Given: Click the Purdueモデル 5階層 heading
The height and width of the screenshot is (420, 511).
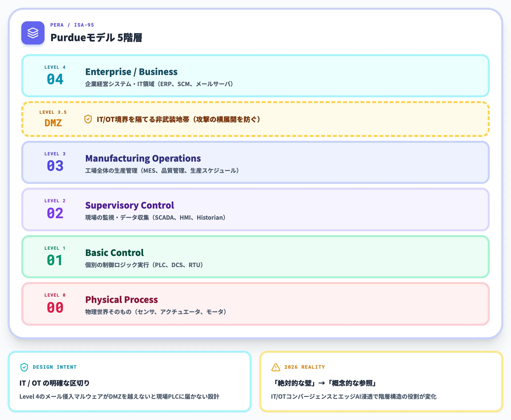Looking at the screenshot, I should (96, 37).
